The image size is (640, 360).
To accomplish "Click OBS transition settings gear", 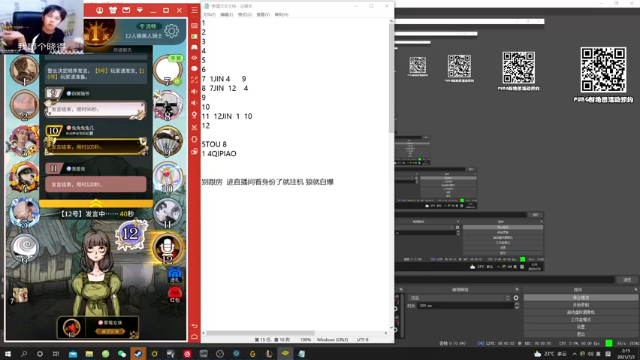I will tap(516, 298).
